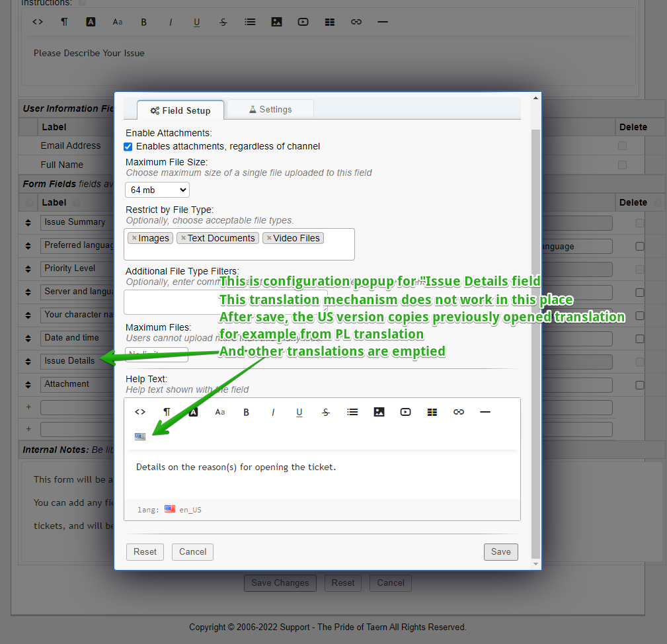Insert a hyperlink in the Help Text editor
The image size is (667, 644).
(x=459, y=411)
